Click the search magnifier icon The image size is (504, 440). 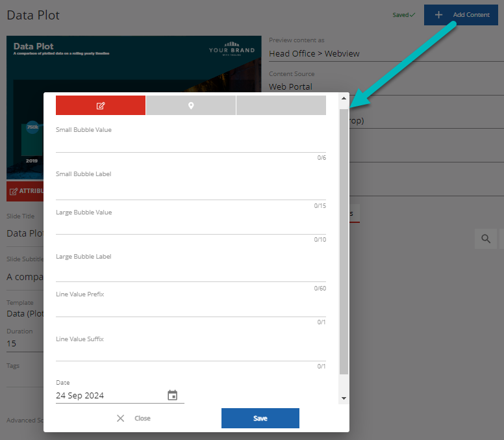tap(486, 239)
